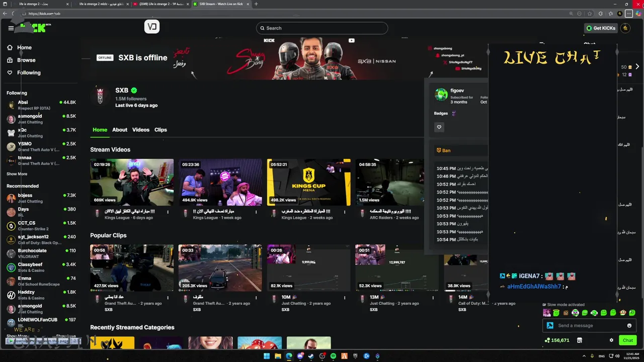
Task: Click the blue gavel icon in chat box
Action: 550,325
